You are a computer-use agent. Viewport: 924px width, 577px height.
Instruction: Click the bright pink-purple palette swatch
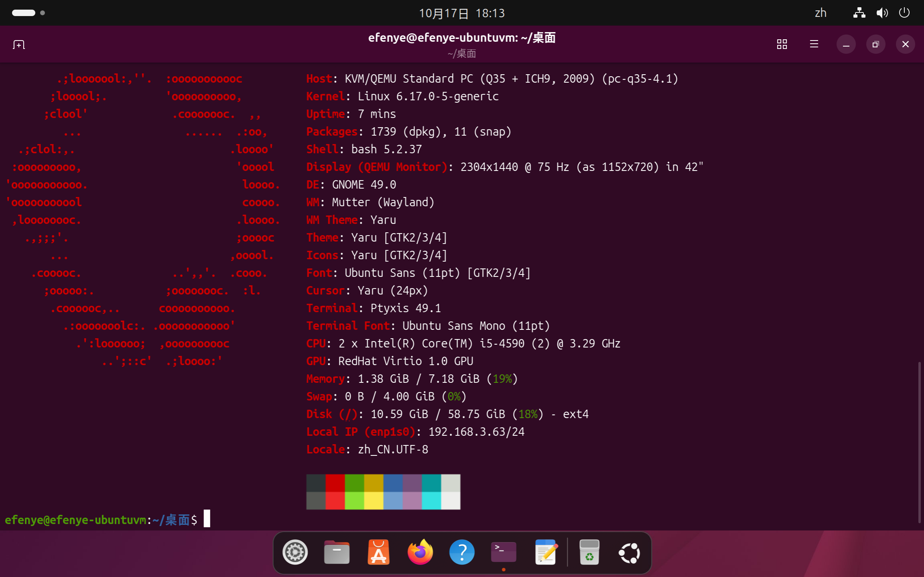412,501
